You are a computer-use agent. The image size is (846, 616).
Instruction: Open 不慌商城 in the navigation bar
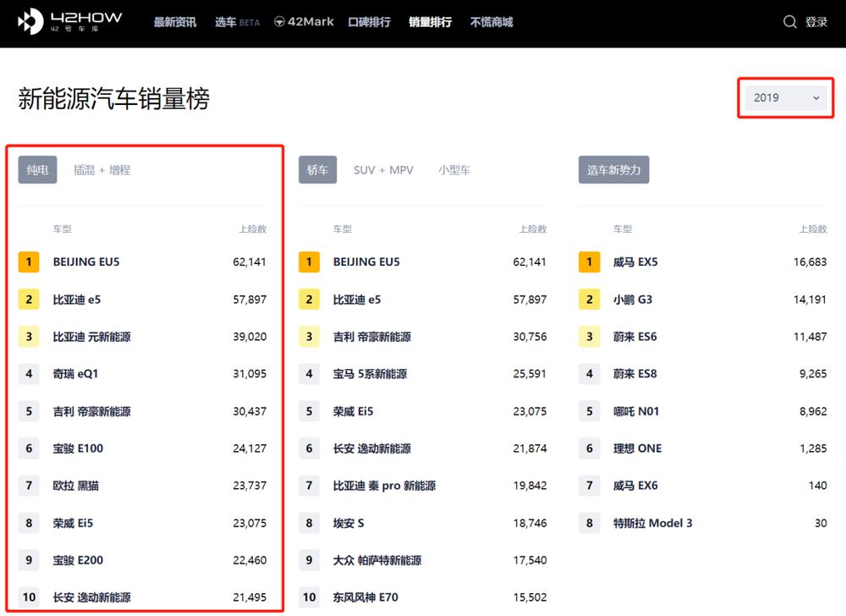coord(492,22)
